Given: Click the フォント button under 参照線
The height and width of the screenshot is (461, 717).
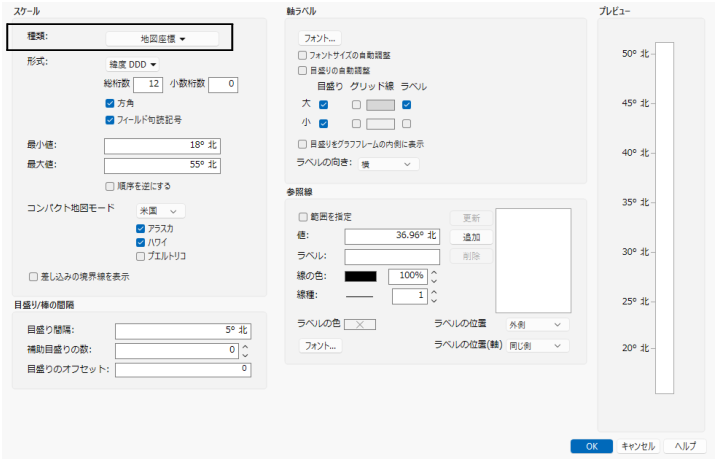Looking at the screenshot, I should click(321, 346).
